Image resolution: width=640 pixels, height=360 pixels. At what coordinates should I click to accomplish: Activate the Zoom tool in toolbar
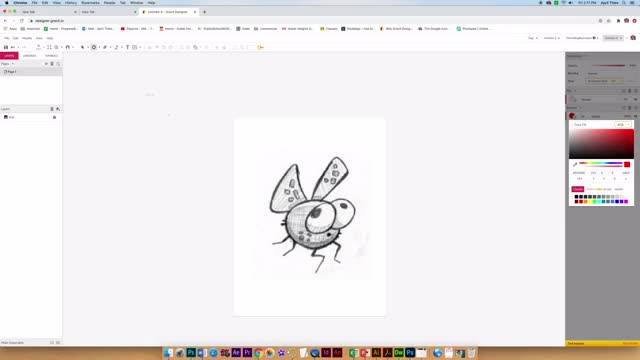tap(56, 47)
